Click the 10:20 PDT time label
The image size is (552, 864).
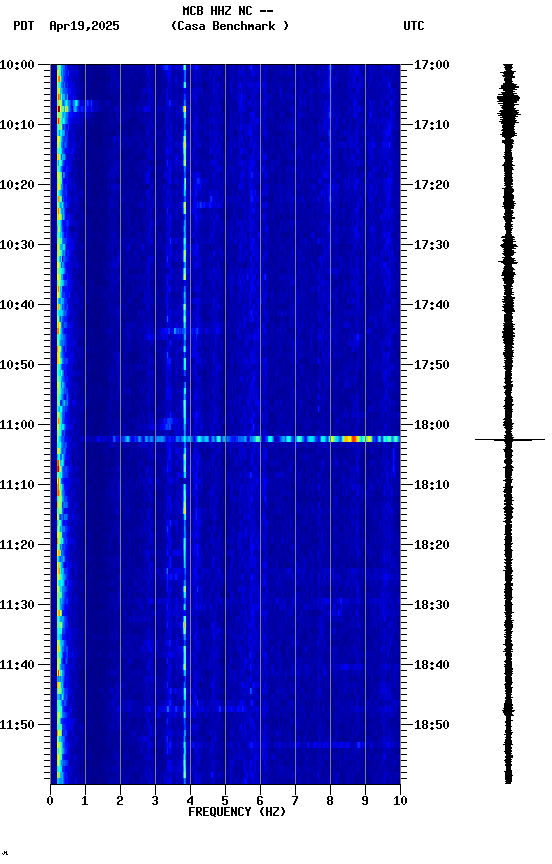(x=17, y=185)
